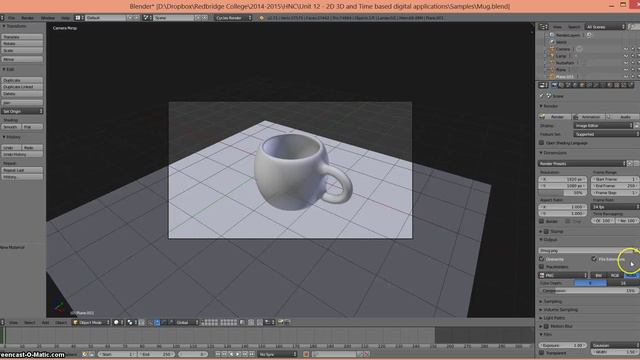
Task: Click the OpenGL render image icon
Action: tap(281, 322)
